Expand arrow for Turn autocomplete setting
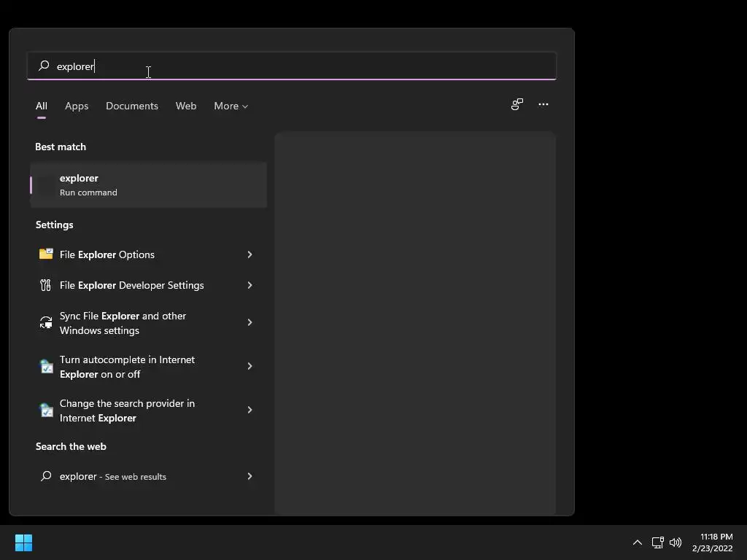 click(x=249, y=366)
